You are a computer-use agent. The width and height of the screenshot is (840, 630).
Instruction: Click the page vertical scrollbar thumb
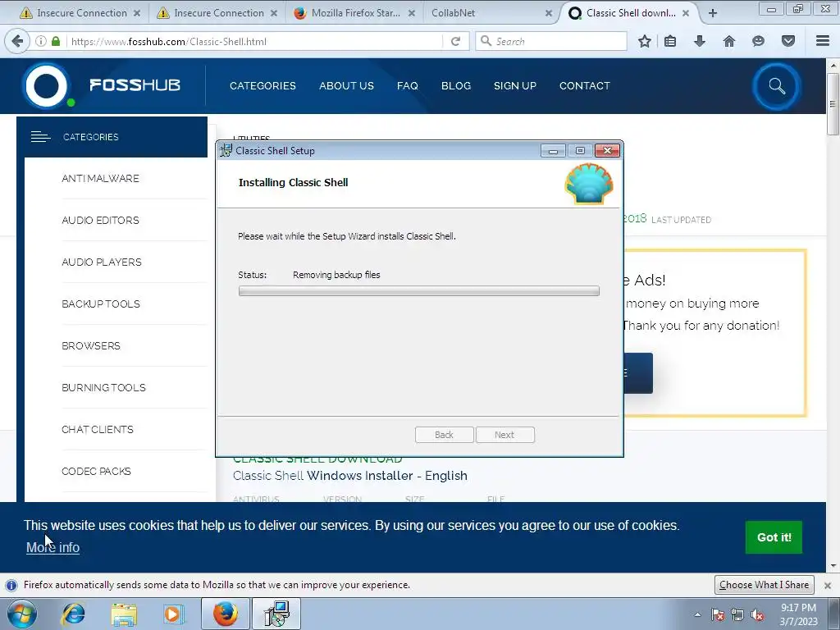coord(833,103)
